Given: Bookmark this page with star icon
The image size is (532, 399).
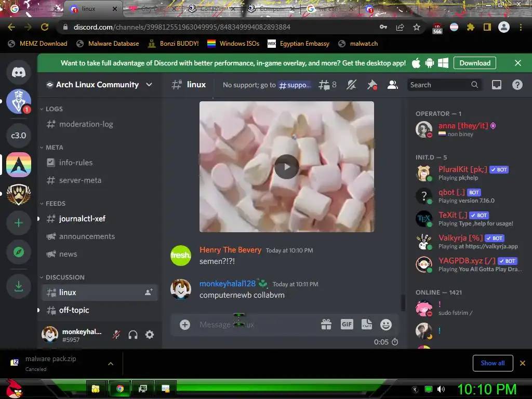Looking at the screenshot, I should point(417,27).
